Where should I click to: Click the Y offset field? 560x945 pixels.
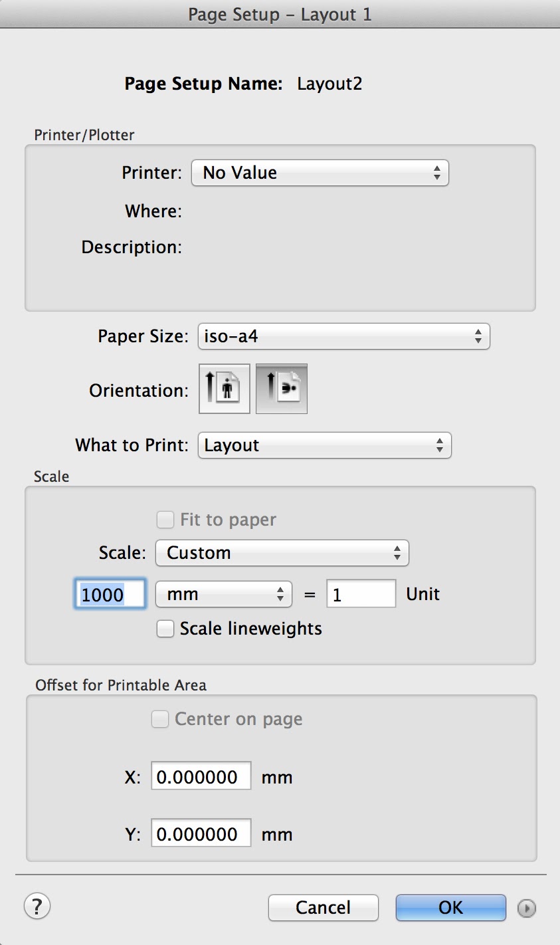201,833
